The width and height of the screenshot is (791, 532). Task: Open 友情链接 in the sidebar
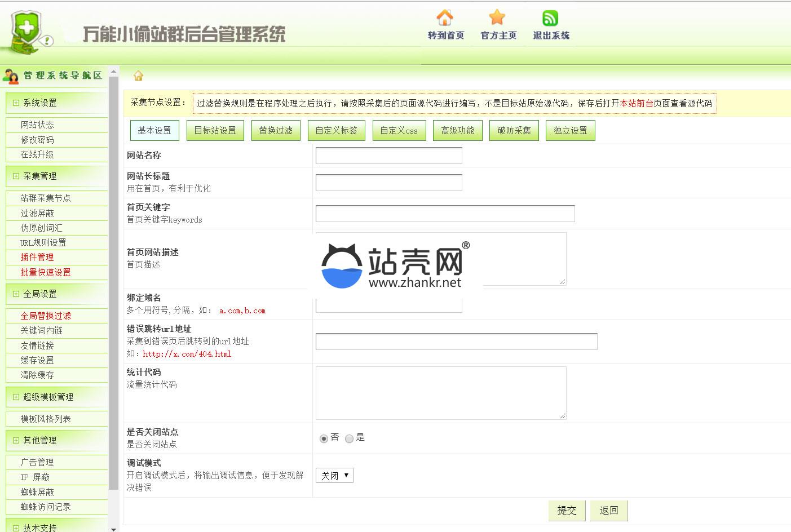click(37, 345)
